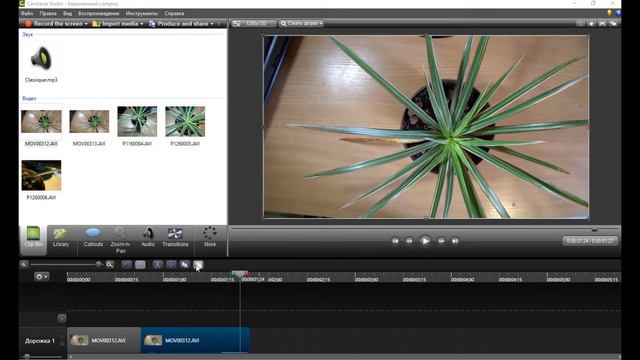This screenshot has width=640, height=360.
Task: Expand the Produce and share dropdown arrow
Action: (211, 24)
